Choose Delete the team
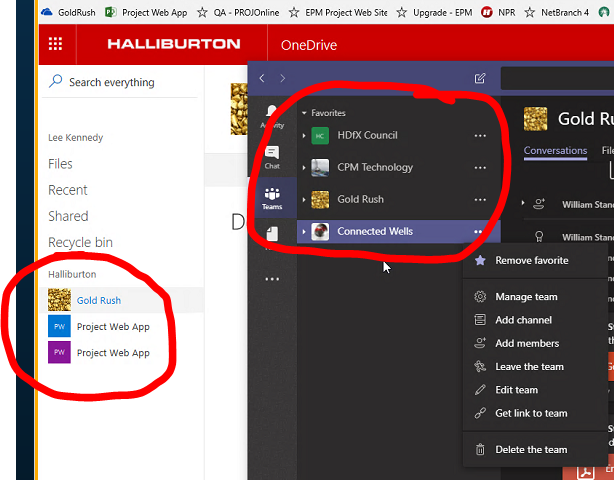Image resolution: width=614 pixels, height=480 pixels. coord(535,449)
